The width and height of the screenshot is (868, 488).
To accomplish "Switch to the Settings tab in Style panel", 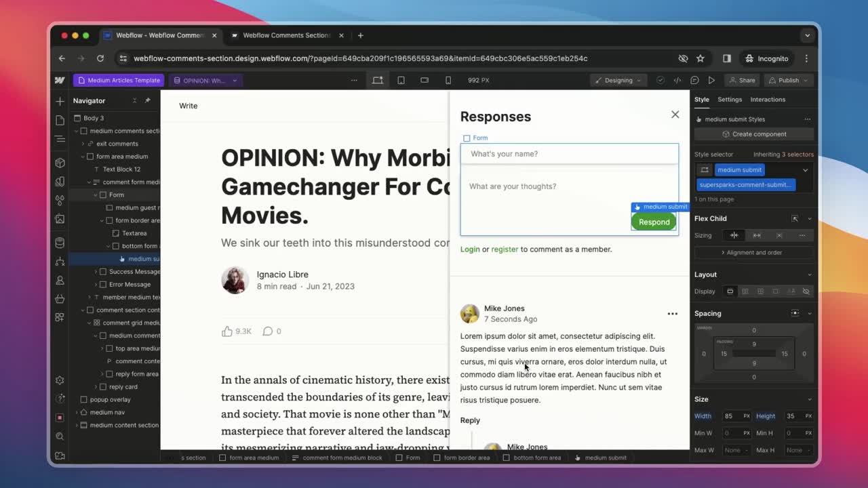I will click(x=730, y=99).
